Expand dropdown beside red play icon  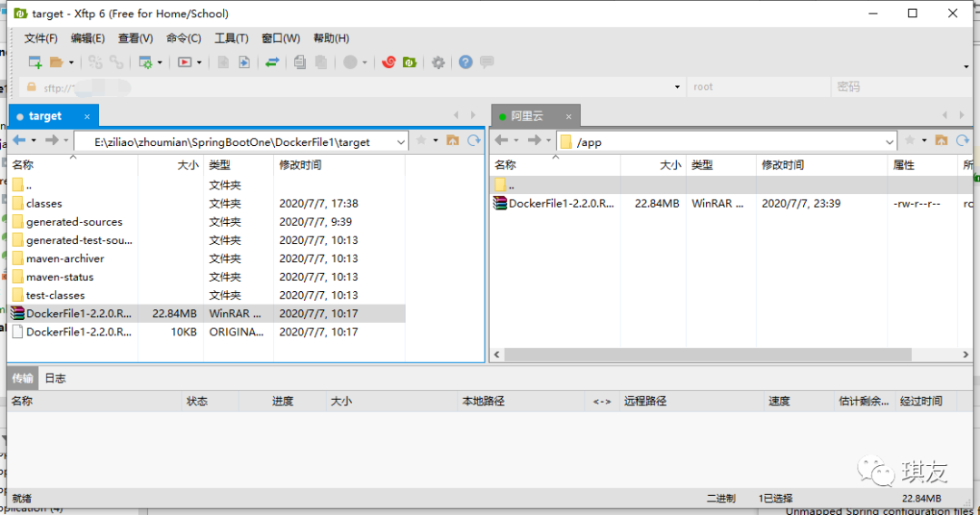(200, 63)
